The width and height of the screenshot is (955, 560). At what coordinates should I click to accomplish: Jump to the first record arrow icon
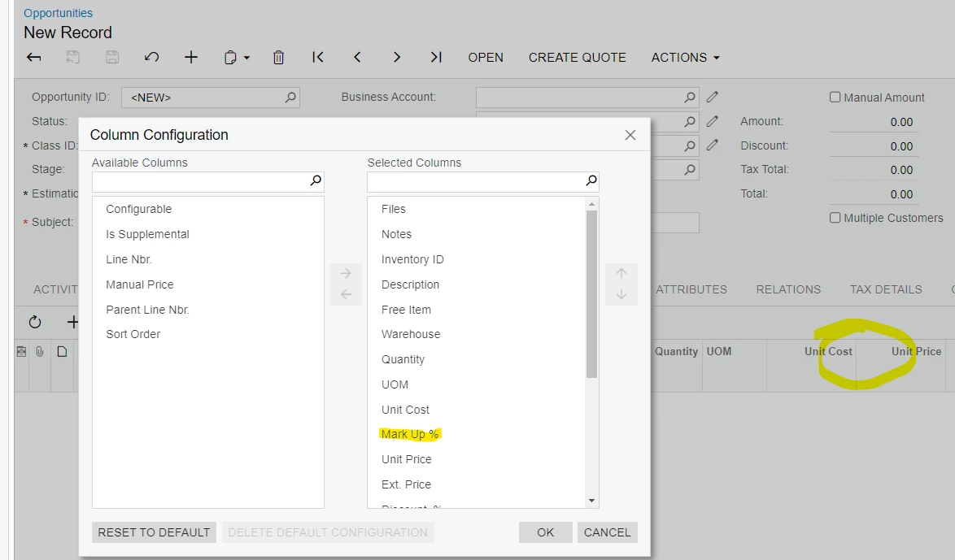[317, 57]
